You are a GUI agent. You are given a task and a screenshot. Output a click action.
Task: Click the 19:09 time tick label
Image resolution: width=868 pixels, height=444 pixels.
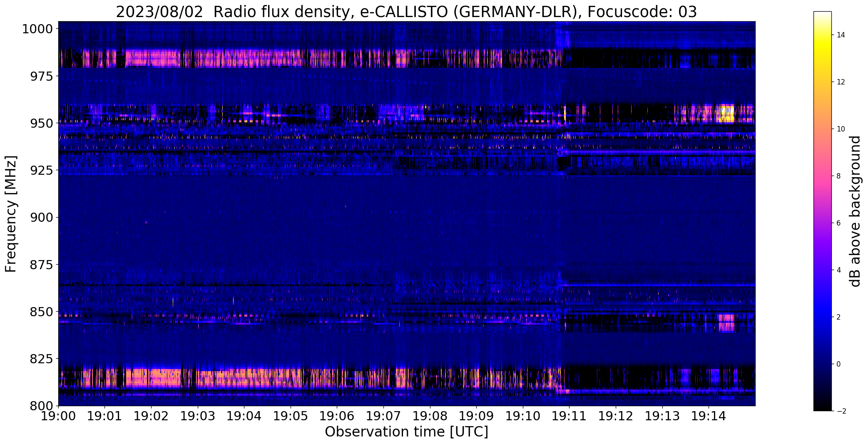tap(477, 416)
